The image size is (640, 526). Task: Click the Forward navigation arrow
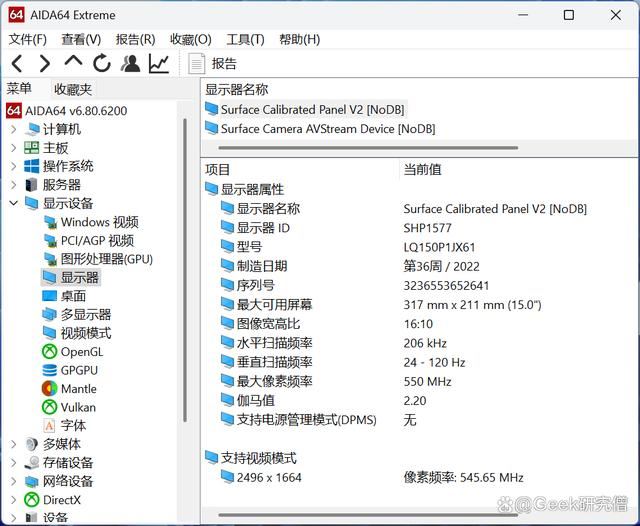[x=44, y=64]
